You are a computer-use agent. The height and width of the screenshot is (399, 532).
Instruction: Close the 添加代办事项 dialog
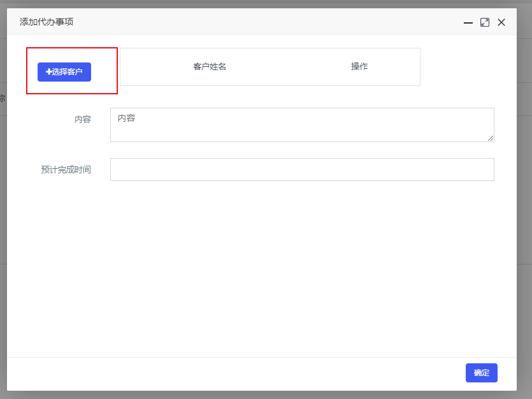501,22
